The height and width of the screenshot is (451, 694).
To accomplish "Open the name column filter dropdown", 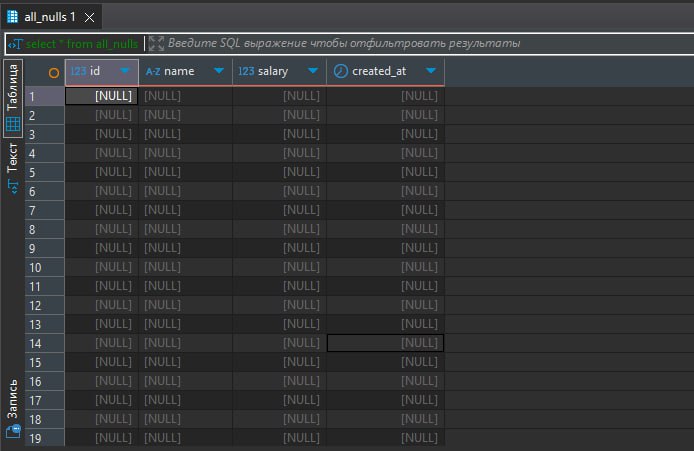I will (219, 71).
